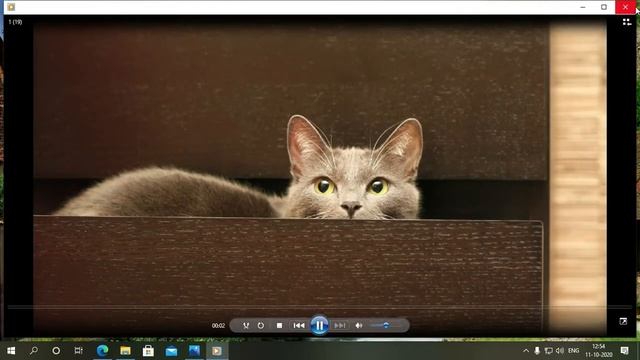Minimize the media player window
640x360 pixels.
(x=583, y=7)
